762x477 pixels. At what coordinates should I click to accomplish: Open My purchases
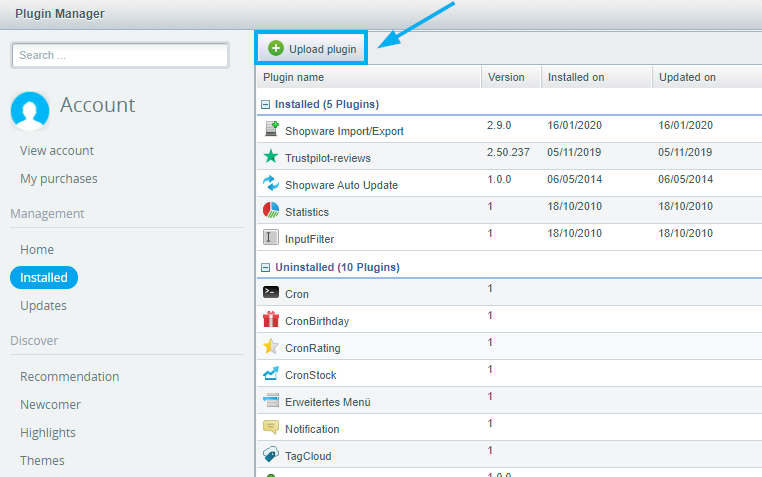(59, 179)
